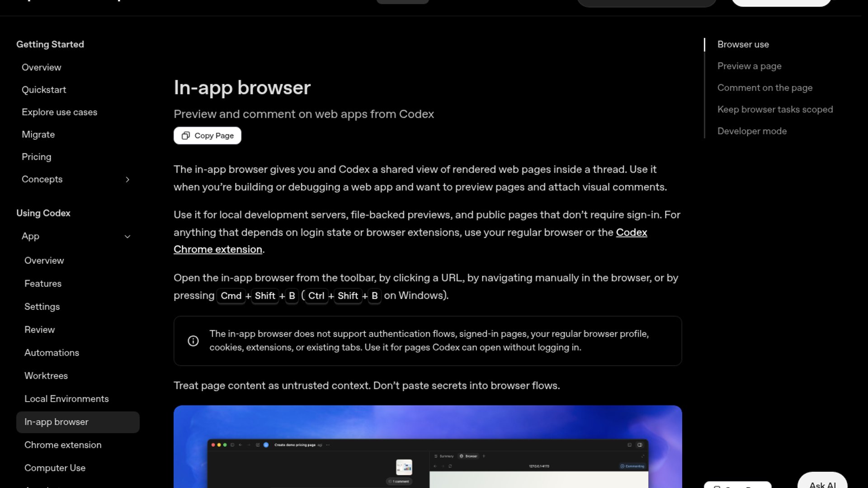Open the Settings docs page
The width and height of the screenshot is (868, 488).
(x=42, y=307)
